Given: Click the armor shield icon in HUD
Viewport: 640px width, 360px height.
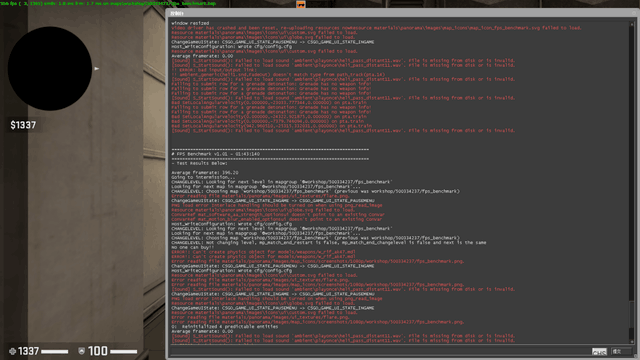Looking at the screenshot, I should tap(81, 351).
